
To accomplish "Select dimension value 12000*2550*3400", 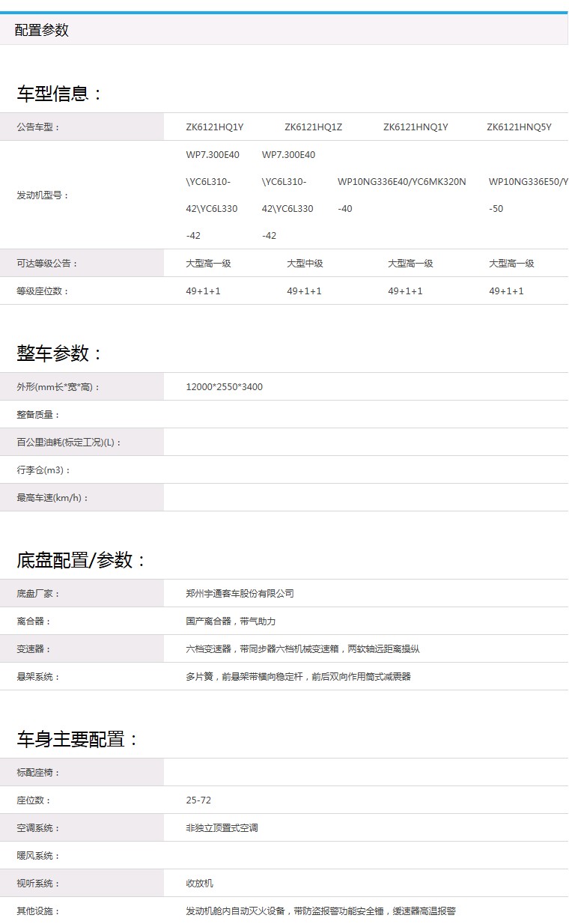I will [x=225, y=387].
